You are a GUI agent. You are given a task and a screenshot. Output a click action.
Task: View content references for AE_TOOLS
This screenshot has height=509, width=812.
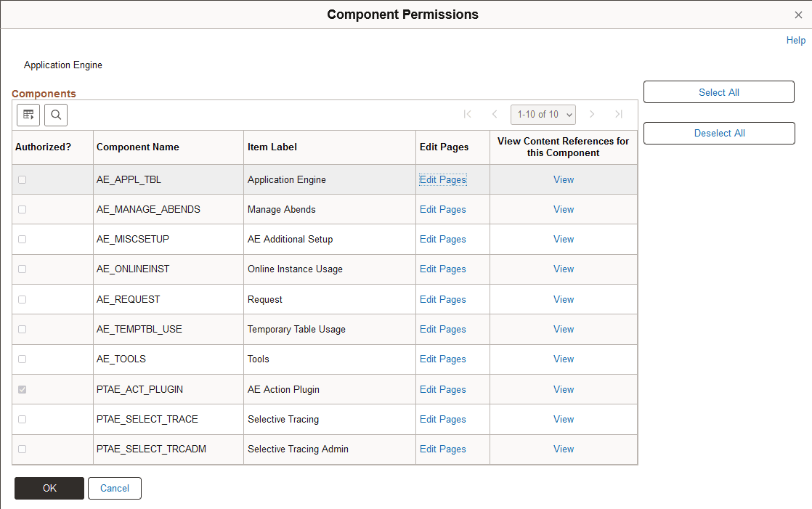click(x=564, y=359)
